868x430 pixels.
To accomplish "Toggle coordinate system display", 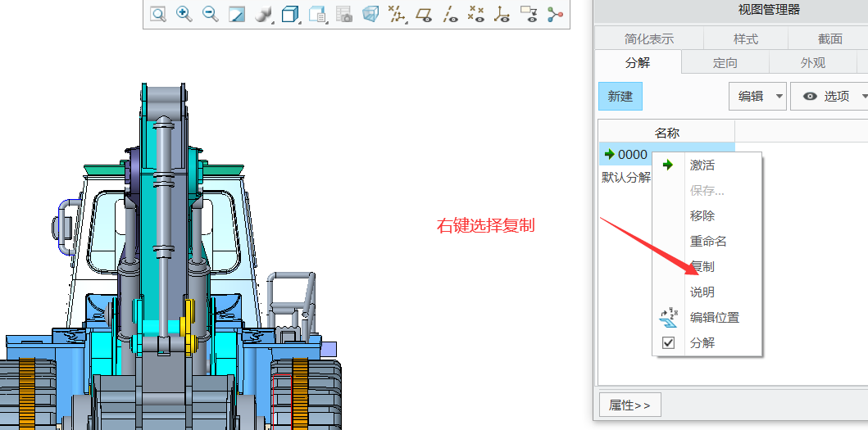I will click(x=502, y=15).
